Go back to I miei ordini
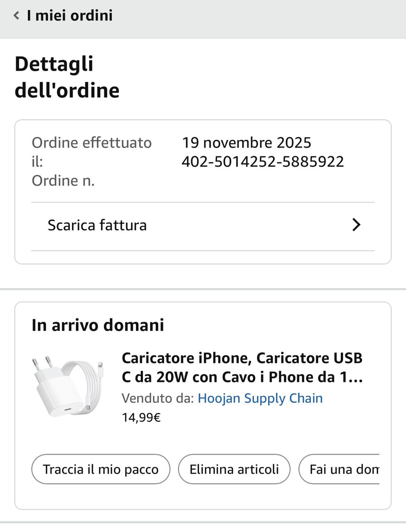 [x=69, y=16]
